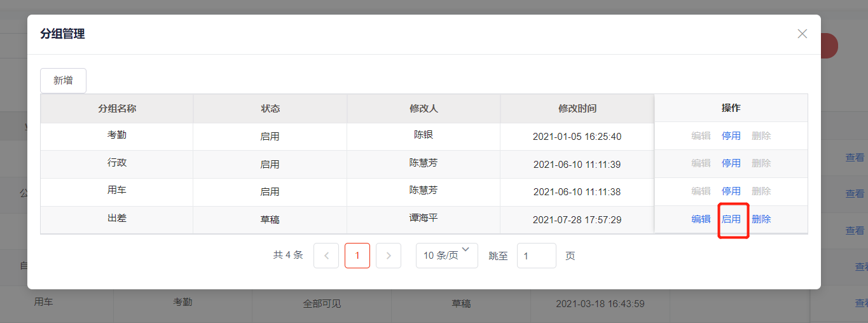The width and height of the screenshot is (868, 323).
Task: Select the 考勤 group name cell
Action: click(x=117, y=135)
